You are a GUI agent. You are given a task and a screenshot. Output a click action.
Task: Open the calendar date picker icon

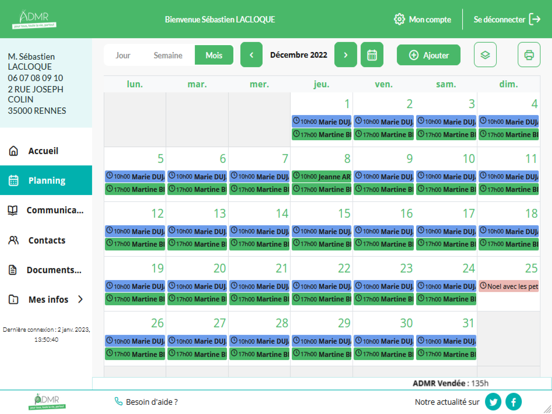(x=372, y=55)
